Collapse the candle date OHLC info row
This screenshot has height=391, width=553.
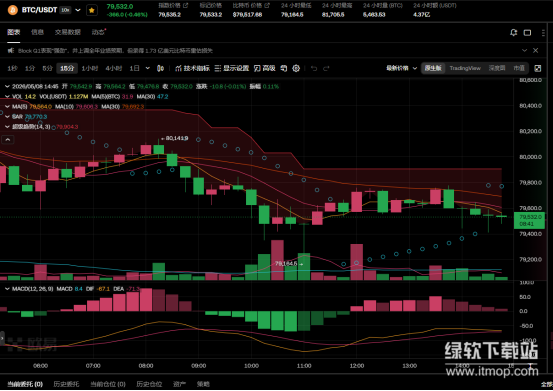(7, 86)
